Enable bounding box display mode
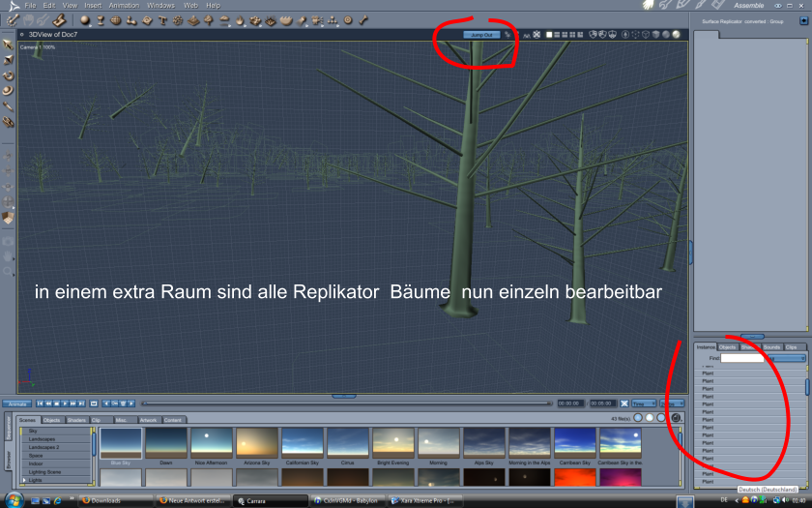The height and width of the screenshot is (508, 812). pyautogui.click(x=636, y=35)
